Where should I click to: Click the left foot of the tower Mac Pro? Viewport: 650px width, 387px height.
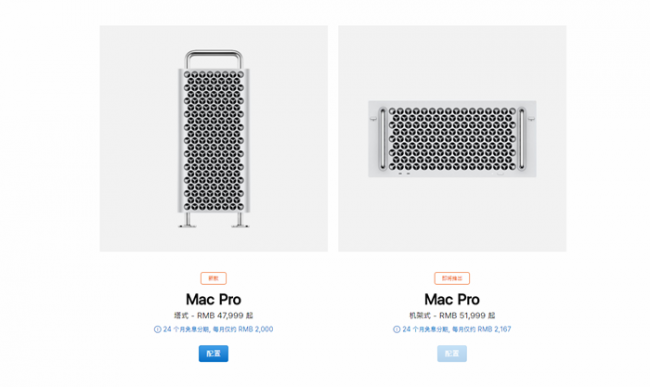[x=188, y=220]
